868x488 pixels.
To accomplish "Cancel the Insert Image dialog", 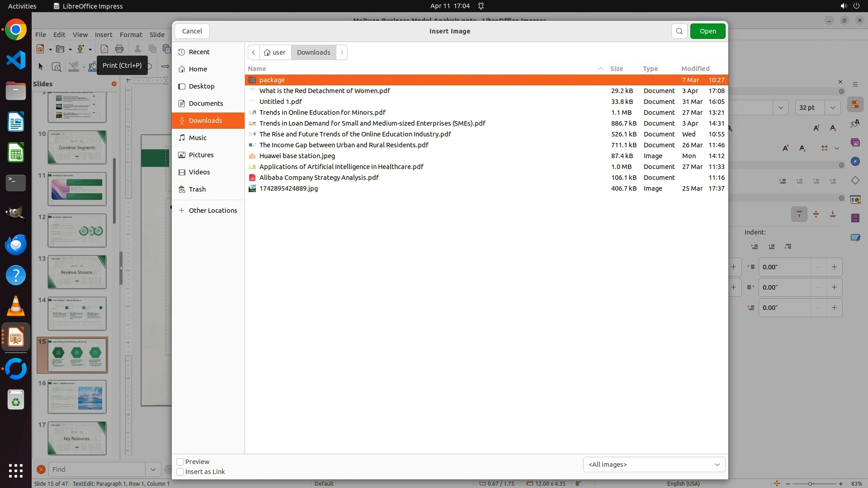I will [192, 31].
